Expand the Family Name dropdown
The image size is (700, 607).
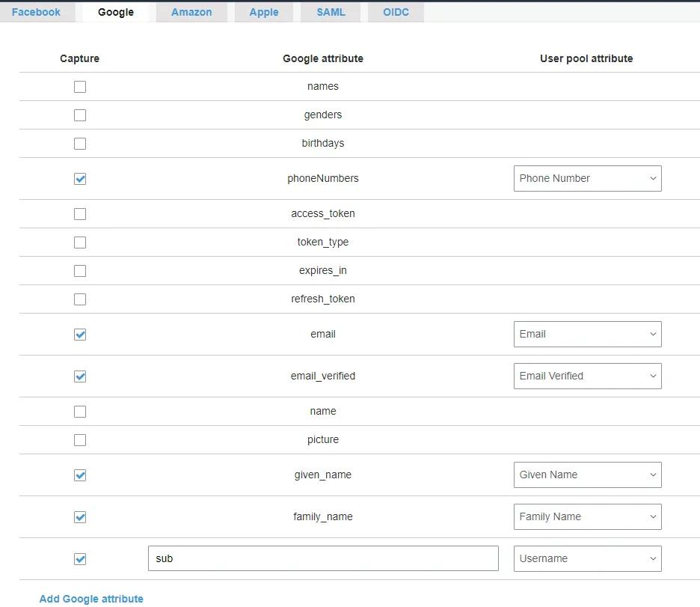coord(588,516)
